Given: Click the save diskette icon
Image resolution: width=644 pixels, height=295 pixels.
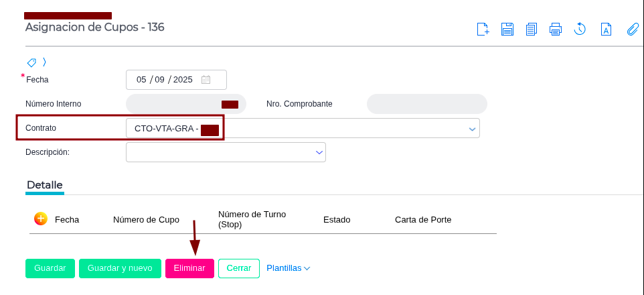Looking at the screenshot, I should coord(507,29).
